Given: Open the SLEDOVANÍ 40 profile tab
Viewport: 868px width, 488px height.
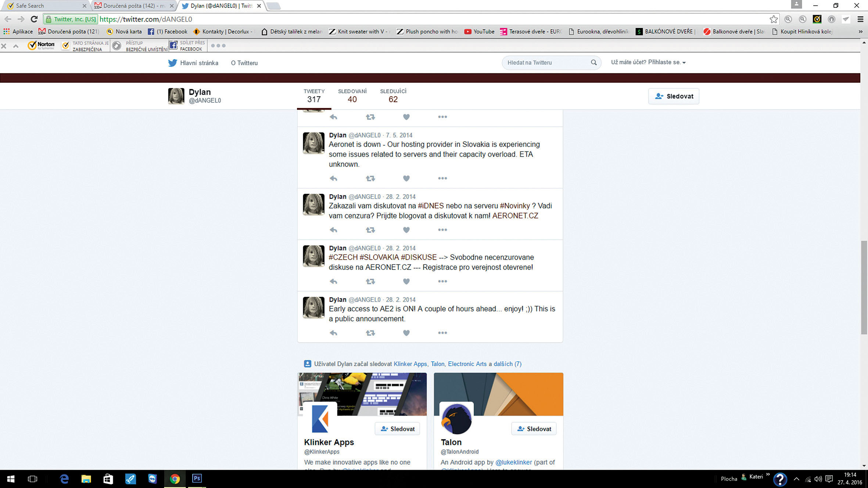Looking at the screenshot, I should pos(352,96).
